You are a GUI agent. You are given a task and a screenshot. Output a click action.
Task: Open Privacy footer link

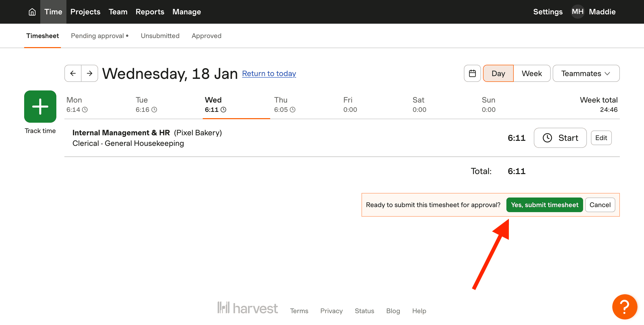[331, 311]
